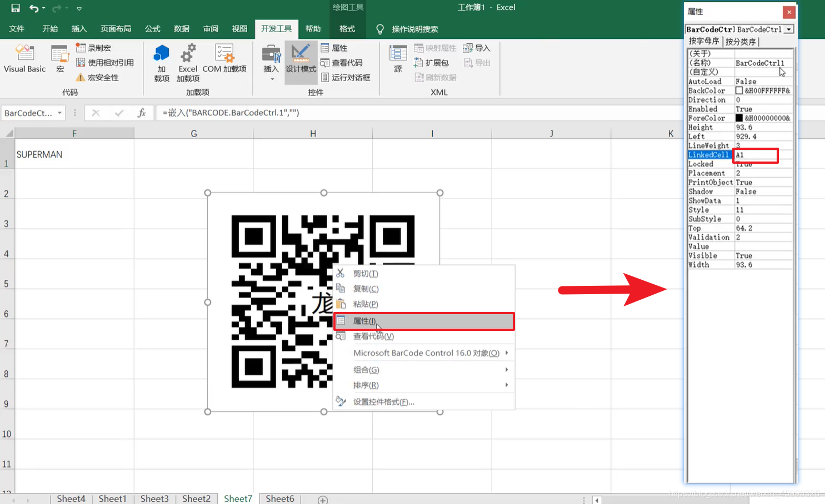Click the 加载项 add-ins icon
Viewport: 825px width, 504px height.
[162, 63]
